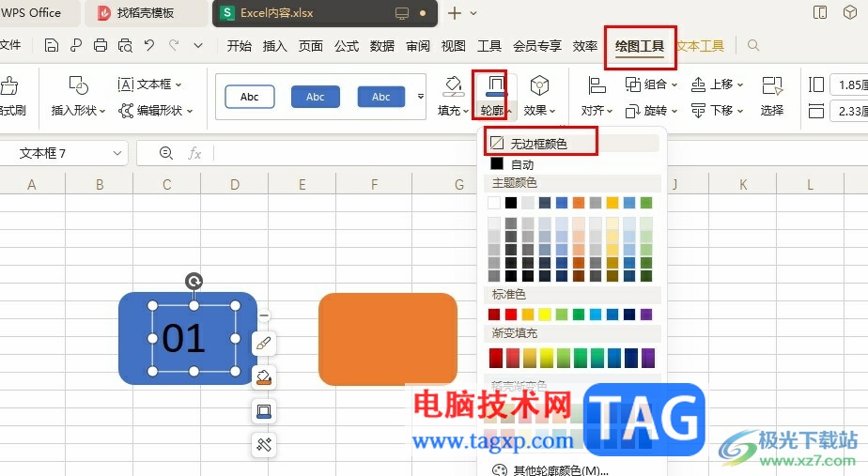Click the formula bar zoom magnifier icon
This screenshot has height=476, width=868.
pos(165,153)
